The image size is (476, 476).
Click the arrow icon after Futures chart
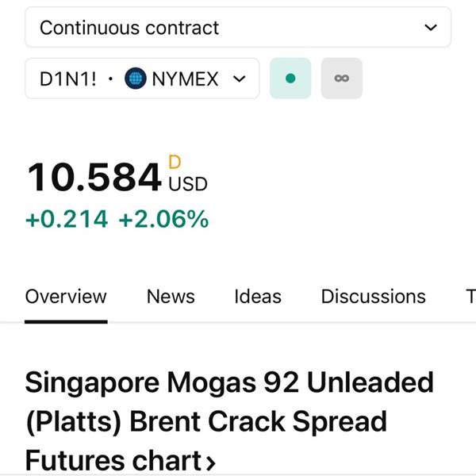click(x=211, y=463)
